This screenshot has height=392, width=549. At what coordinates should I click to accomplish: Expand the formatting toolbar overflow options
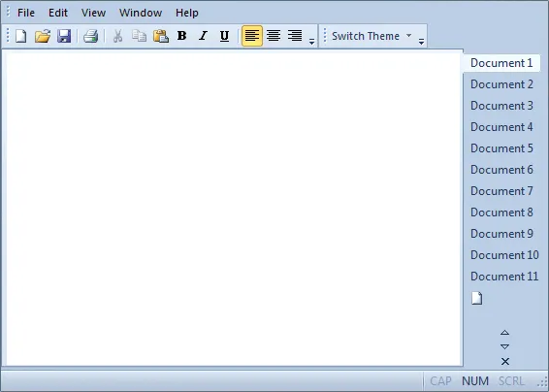[x=311, y=42]
